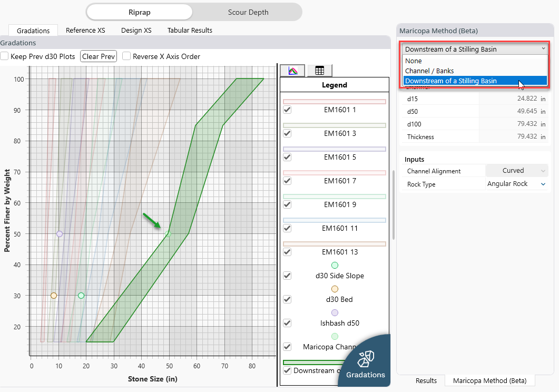
Task: Open the Rock Type Angular Rock dropdown
Action: click(516, 184)
